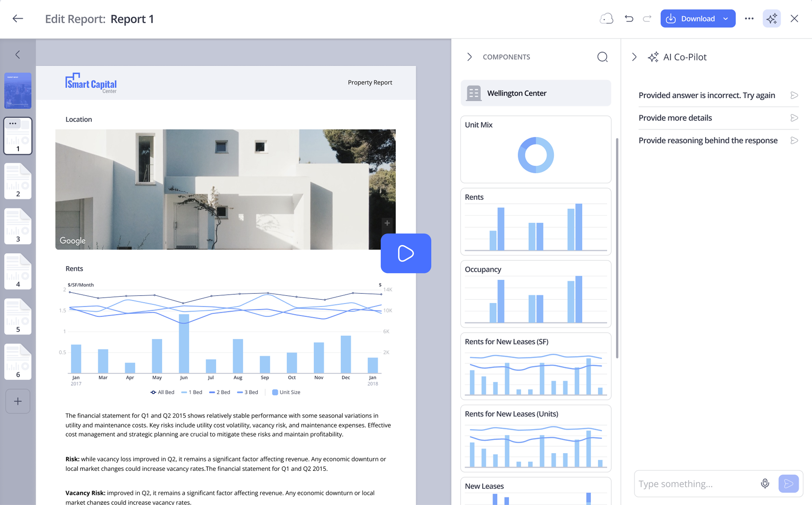The height and width of the screenshot is (505, 812).
Task: Search components with magnifier icon
Action: pyautogui.click(x=602, y=57)
